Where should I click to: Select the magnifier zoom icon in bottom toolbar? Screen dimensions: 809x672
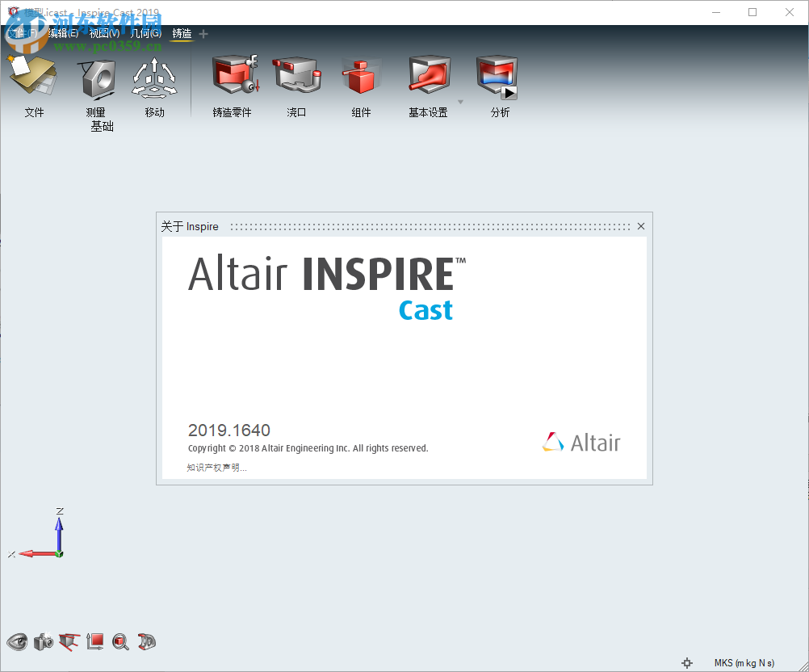pos(121,641)
